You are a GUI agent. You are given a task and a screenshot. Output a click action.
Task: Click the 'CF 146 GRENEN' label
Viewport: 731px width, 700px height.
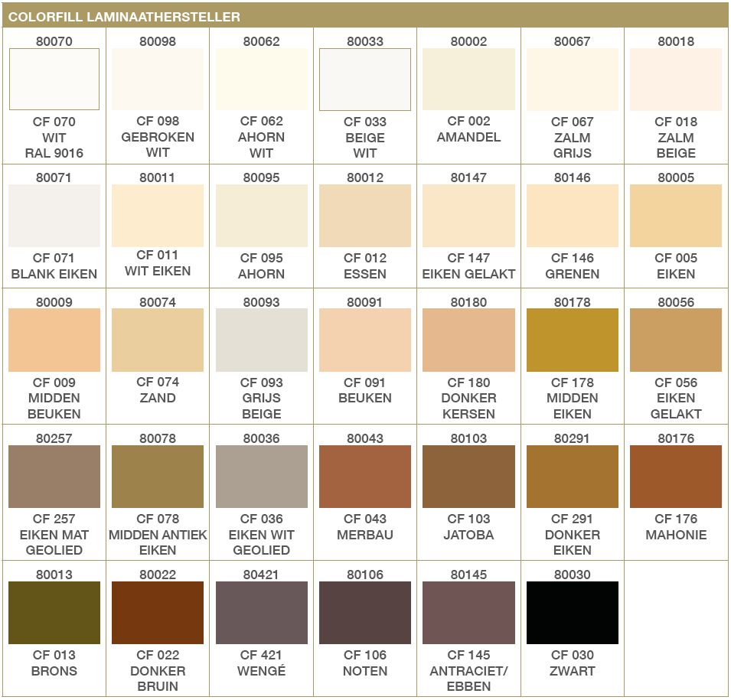click(x=573, y=265)
